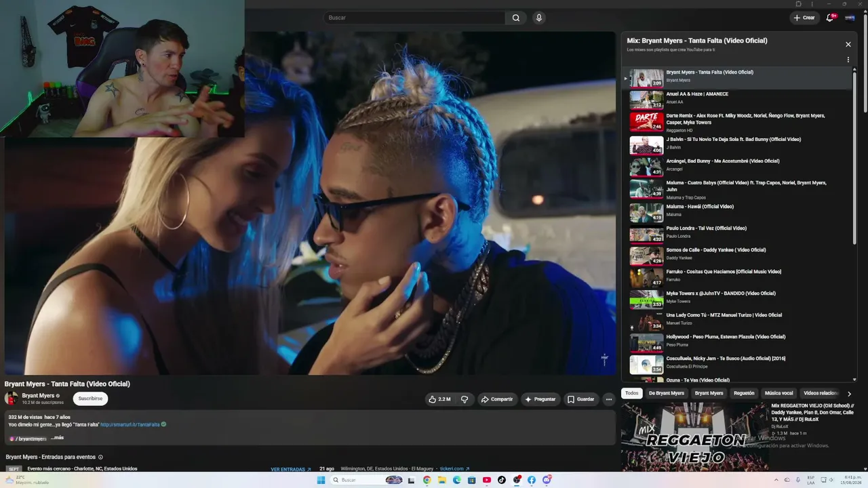Play "Paulo Londra - Tal Vez" playlist video

tap(740, 234)
